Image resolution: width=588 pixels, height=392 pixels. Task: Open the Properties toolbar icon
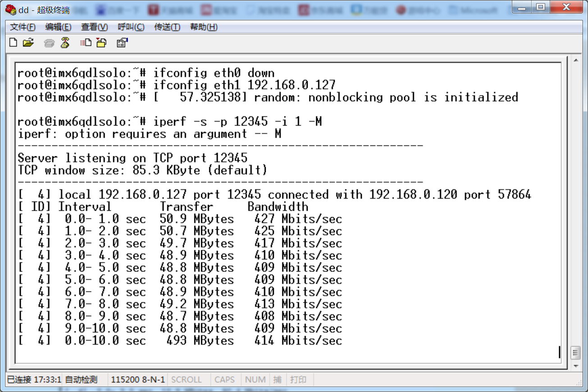point(122,43)
